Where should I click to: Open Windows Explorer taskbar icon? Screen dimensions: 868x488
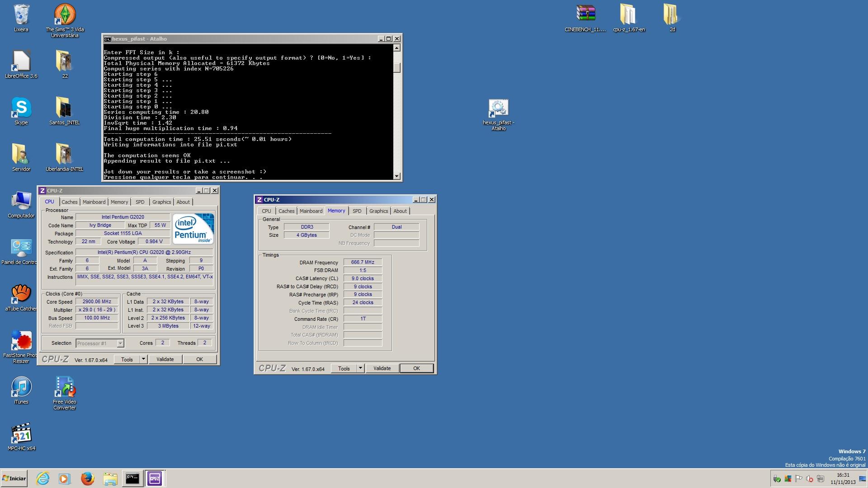[110, 479]
